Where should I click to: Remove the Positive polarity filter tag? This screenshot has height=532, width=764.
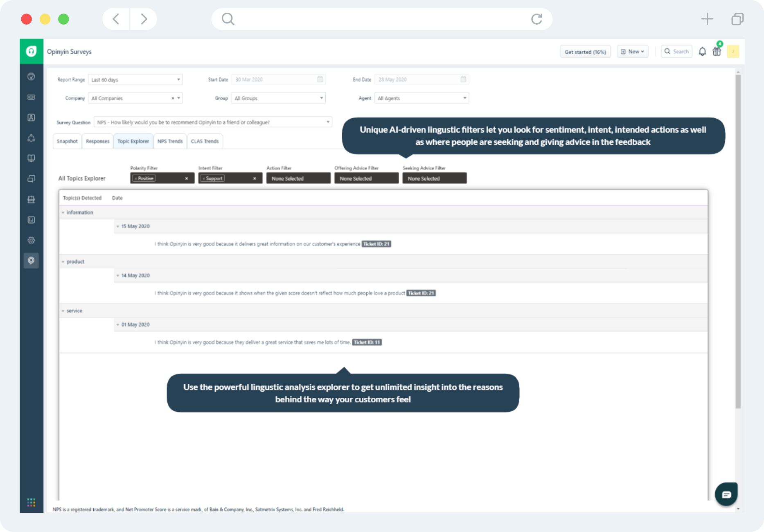[x=136, y=178]
